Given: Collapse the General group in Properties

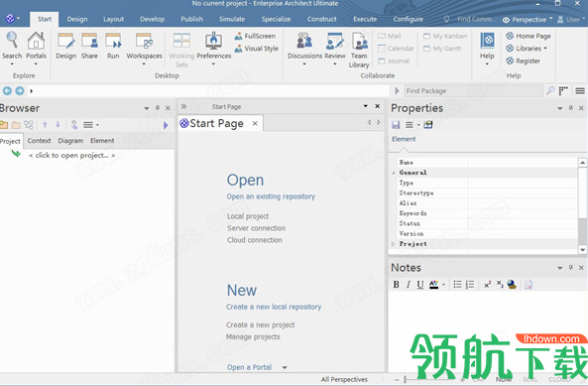Looking at the screenshot, I should coord(394,173).
